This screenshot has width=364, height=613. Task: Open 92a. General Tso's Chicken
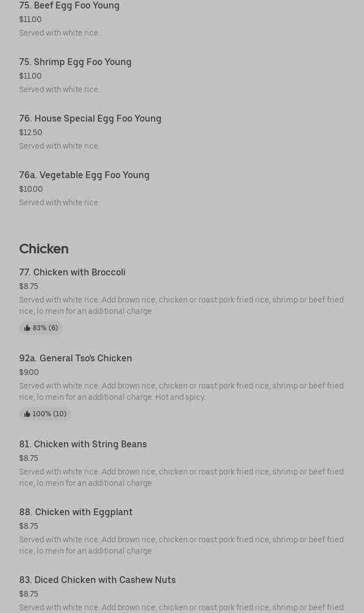point(76,358)
